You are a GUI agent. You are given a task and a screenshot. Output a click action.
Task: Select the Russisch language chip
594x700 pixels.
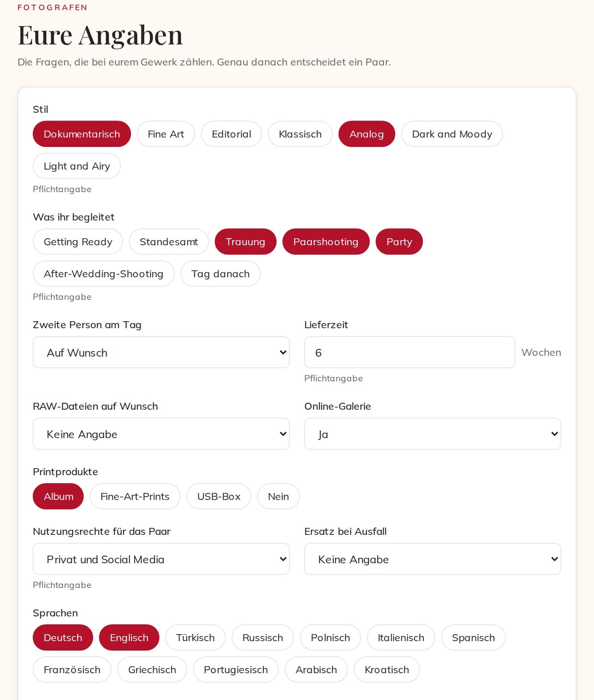[x=262, y=638]
